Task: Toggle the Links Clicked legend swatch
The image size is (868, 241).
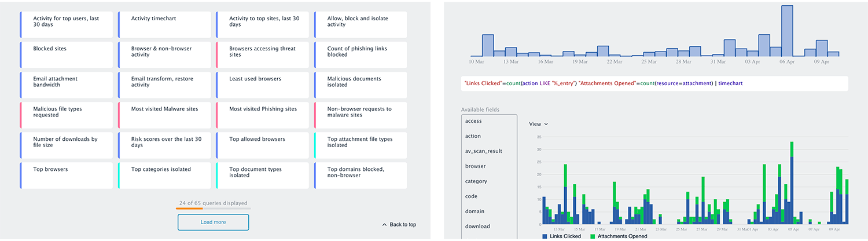Action: tap(545, 236)
